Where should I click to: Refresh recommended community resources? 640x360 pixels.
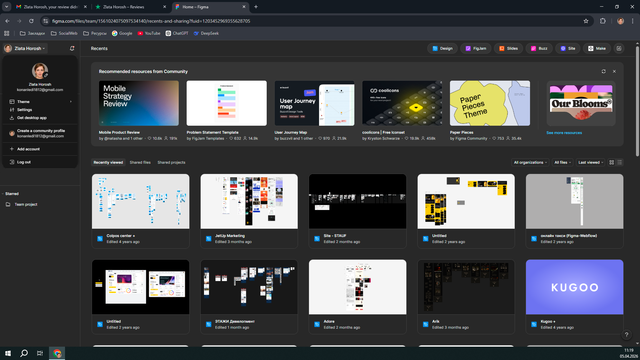[603, 71]
